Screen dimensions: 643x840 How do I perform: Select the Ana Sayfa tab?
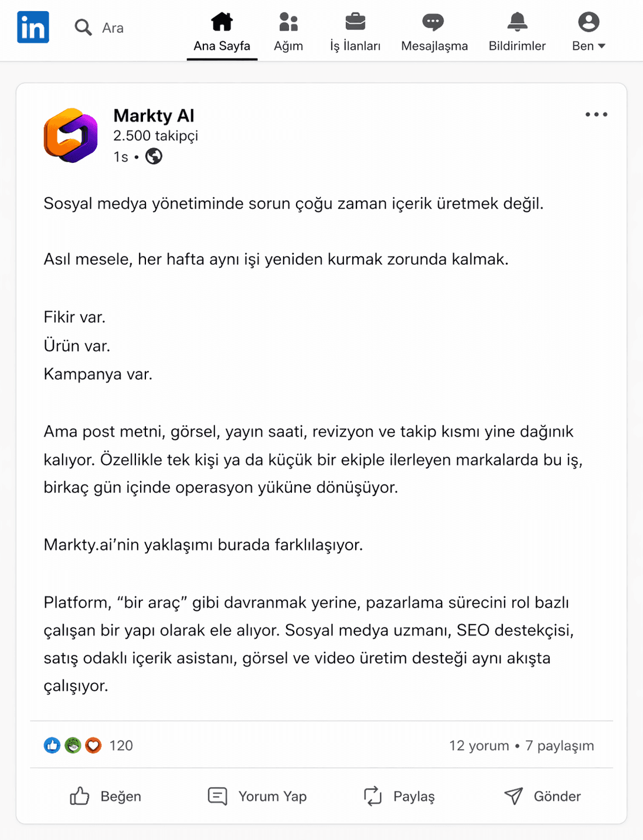click(222, 33)
